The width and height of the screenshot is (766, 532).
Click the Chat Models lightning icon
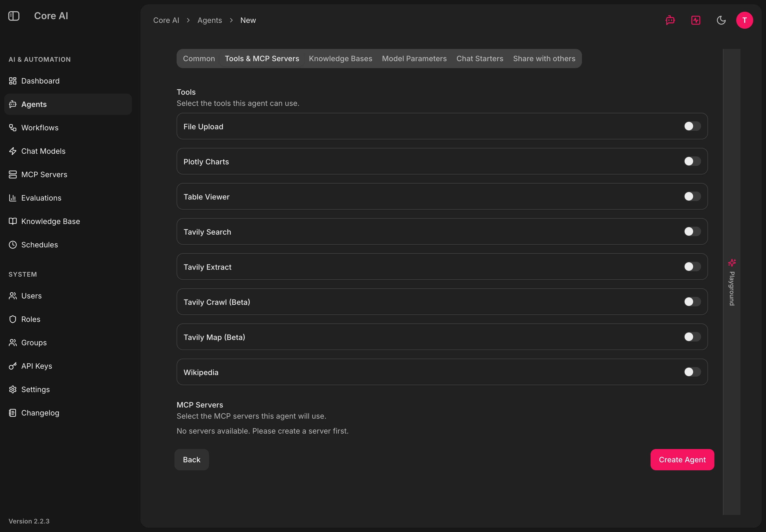click(x=13, y=151)
